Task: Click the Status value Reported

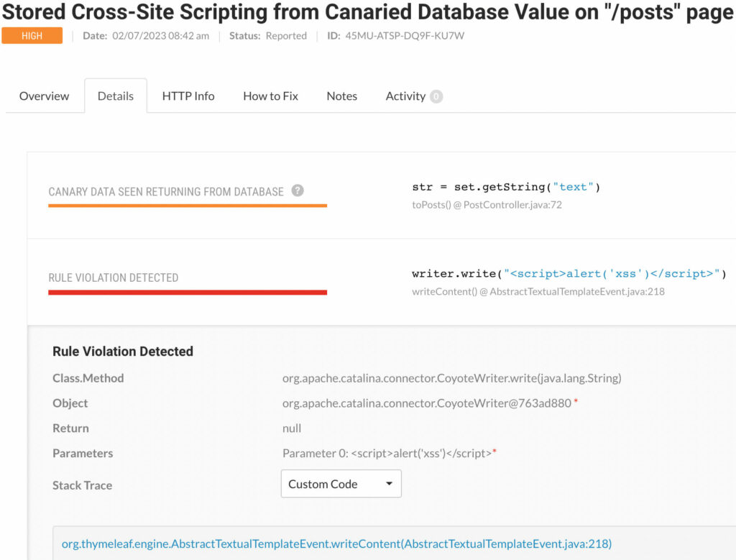Action: pos(286,36)
